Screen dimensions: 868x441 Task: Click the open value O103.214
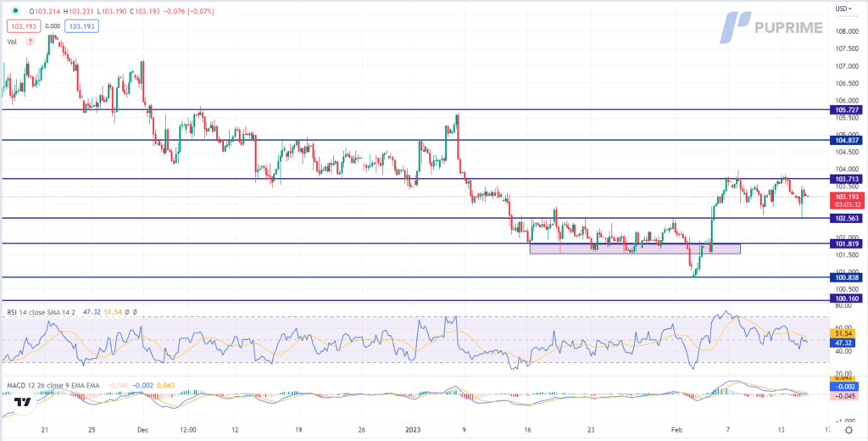point(45,10)
